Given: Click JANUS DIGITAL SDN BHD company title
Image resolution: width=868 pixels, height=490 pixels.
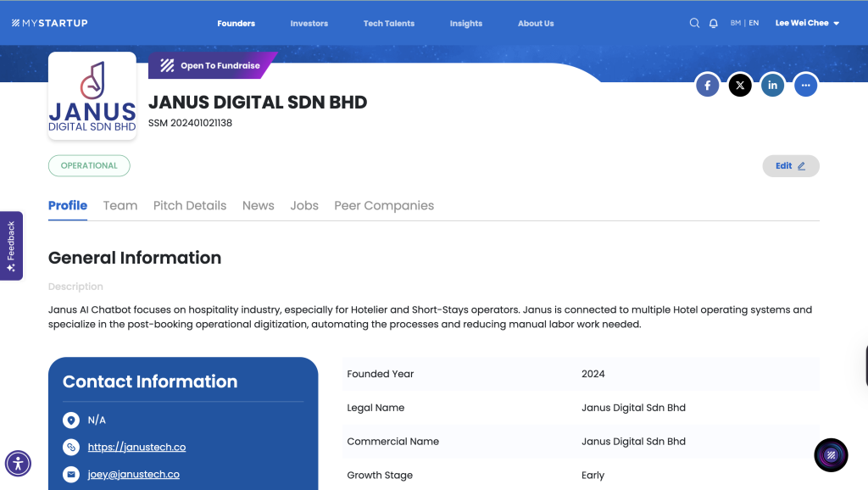Looking at the screenshot, I should click(x=258, y=103).
